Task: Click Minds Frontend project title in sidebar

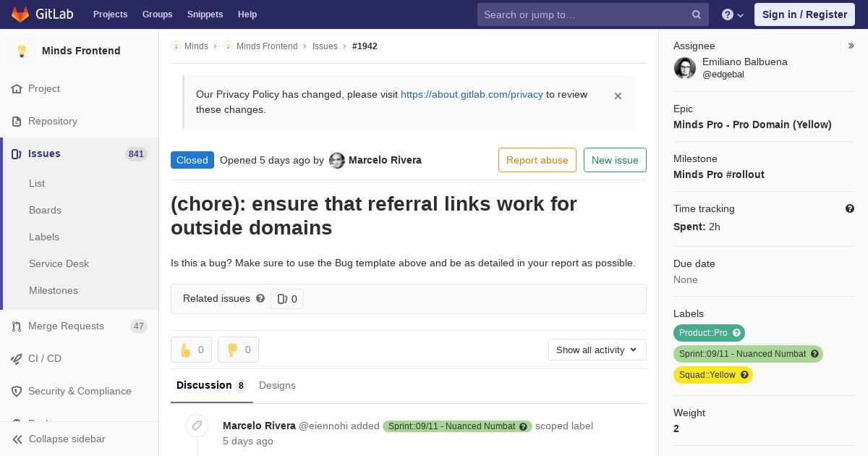Action: [81, 51]
